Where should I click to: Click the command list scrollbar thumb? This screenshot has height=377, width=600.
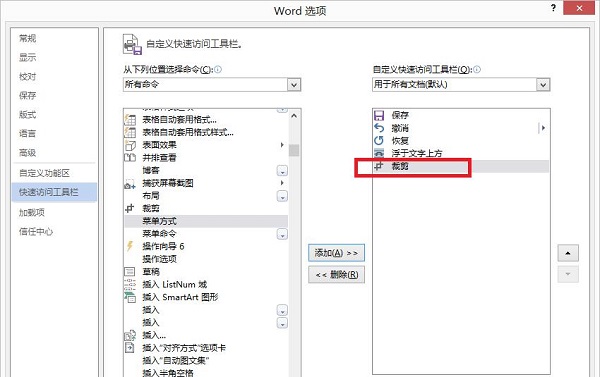(294, 150)
